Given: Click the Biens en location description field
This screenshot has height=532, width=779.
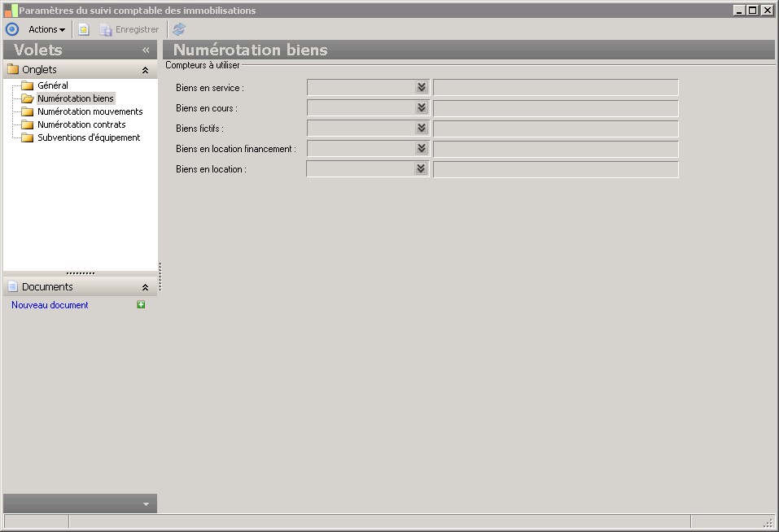Looking at the screenshot, I should [x=555, y=168].
